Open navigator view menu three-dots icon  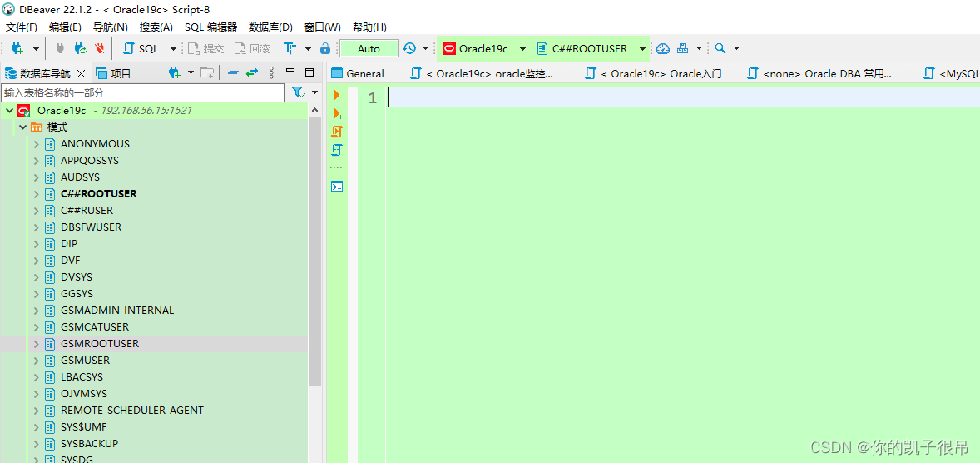(x=271, y=73)
